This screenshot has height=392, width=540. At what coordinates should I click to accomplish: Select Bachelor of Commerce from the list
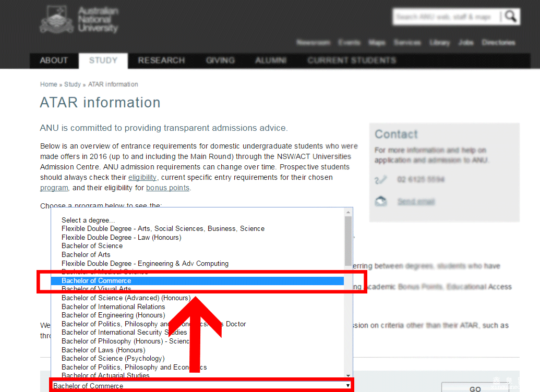(97, 280)
